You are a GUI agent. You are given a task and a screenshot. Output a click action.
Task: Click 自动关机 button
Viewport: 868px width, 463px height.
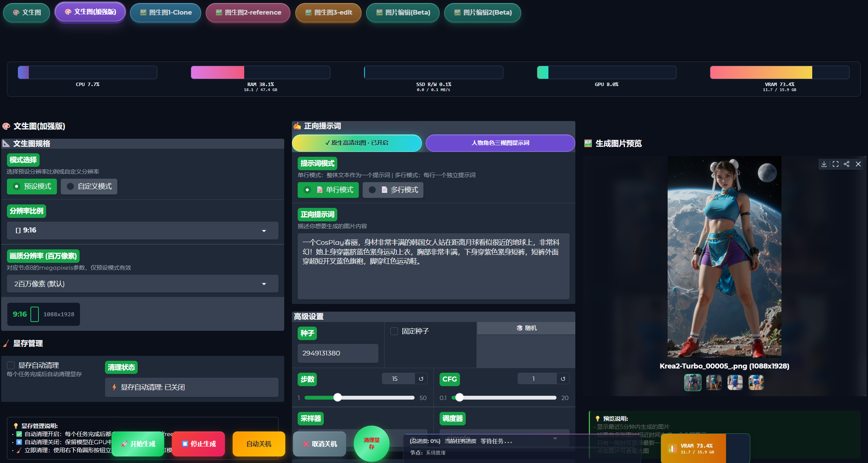click(x=259, y=444)
